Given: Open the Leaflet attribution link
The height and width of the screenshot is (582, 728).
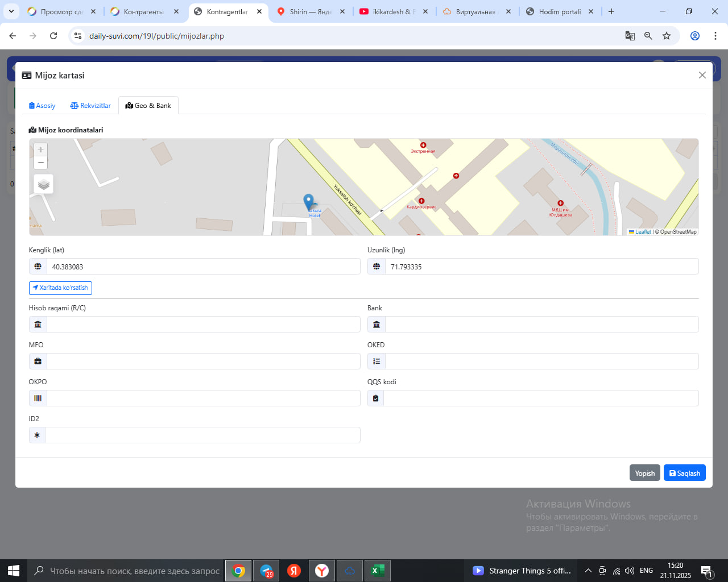Looking at the screenshot, I should tap(643, 232).
